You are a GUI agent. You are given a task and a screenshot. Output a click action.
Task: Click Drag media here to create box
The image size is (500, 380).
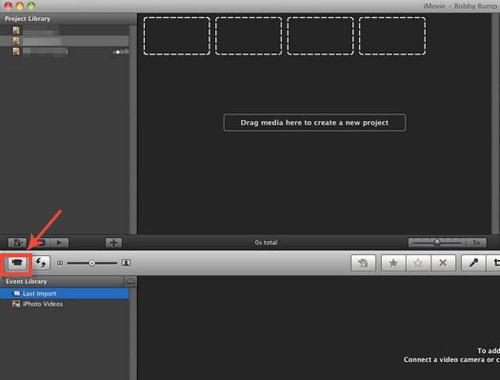[x=315, y=123]
